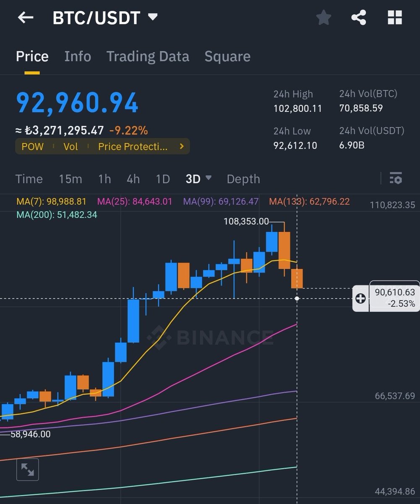Image resolution: width=420 pixels, height=504 pixels.
Task: Tap the current price 92,960.94
Action: [77, 102]
